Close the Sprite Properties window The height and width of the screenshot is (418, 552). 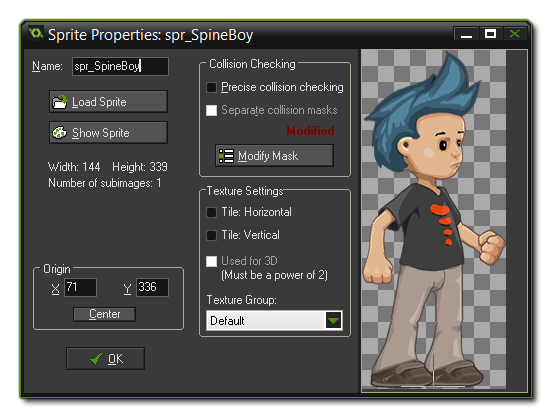point(515,34)
